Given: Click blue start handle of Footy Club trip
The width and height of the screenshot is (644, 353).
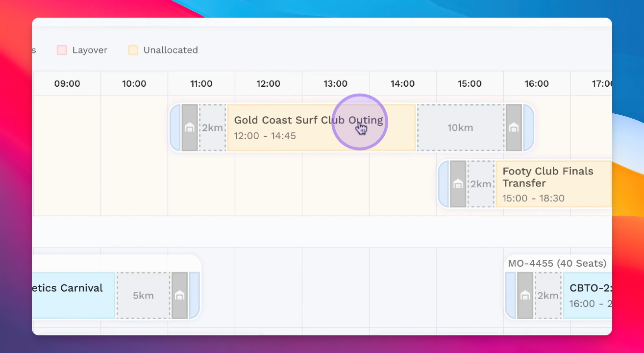Looking at the screenshot, I should click(x=444, y=184).
